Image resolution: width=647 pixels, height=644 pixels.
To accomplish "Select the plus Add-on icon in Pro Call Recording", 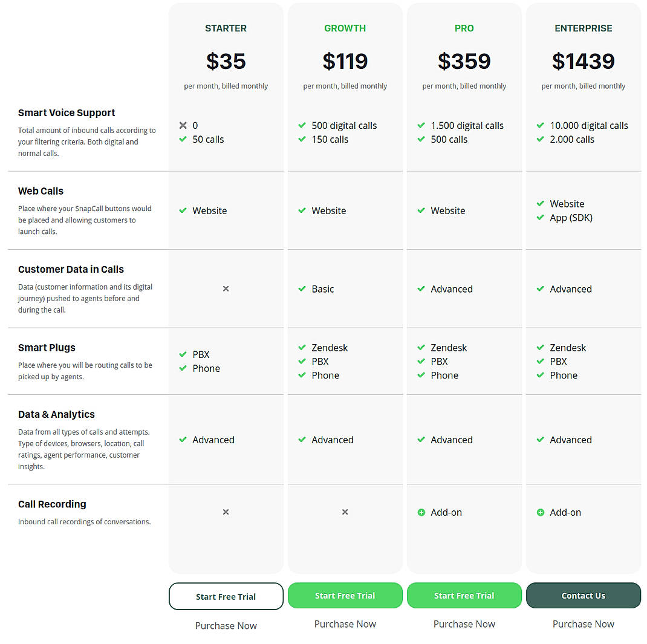I will pyautogui.click(x=421, y=512).
